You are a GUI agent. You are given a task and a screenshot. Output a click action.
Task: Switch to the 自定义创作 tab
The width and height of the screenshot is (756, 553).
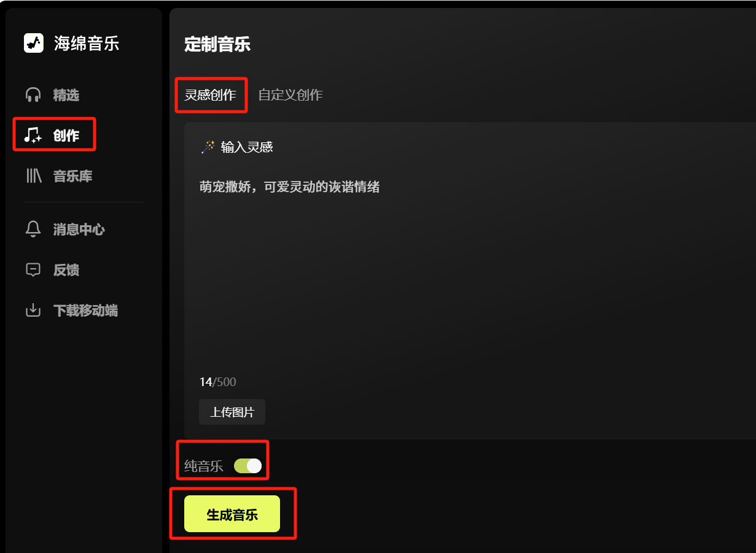290,95
